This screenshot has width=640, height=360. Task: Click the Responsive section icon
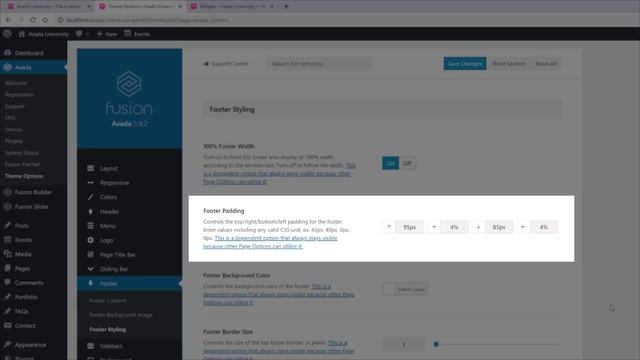pyautogui.click(x=91, y=182)
